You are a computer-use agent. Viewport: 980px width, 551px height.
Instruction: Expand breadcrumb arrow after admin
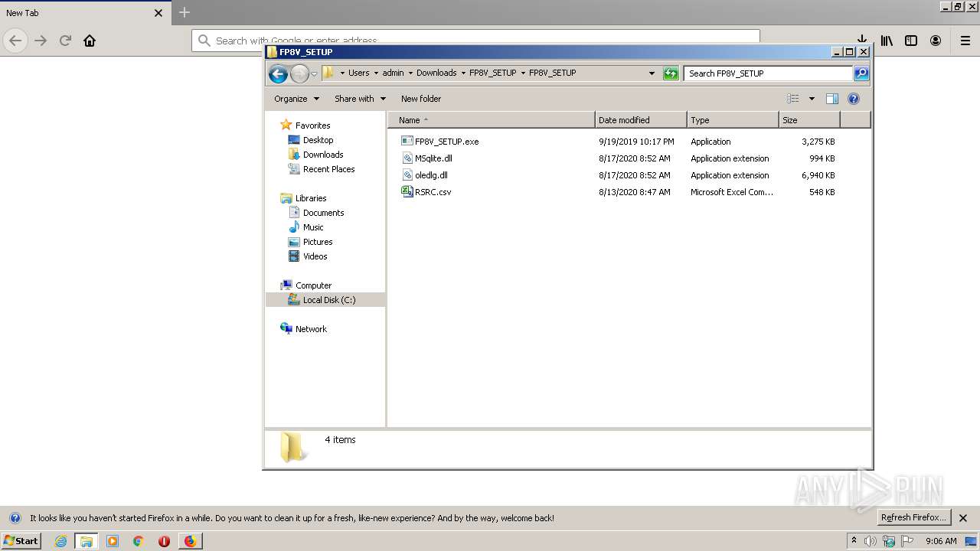410,73
